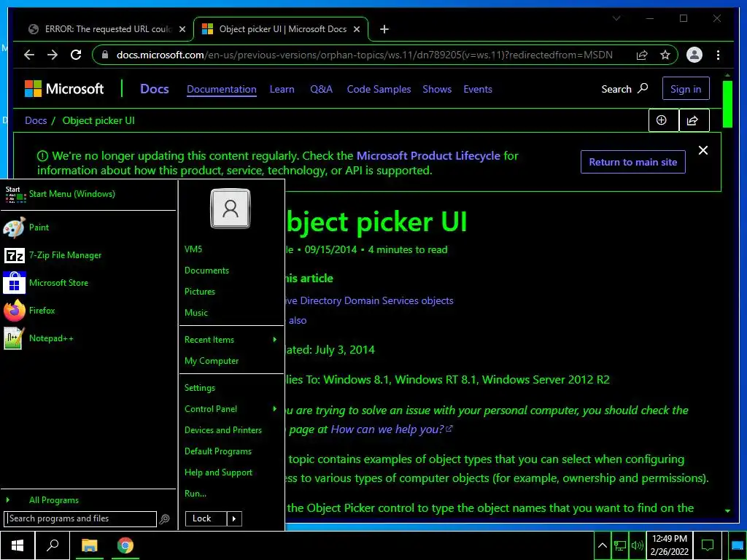Open the Lock button options arrow
Image resolution: width=747 pixels, height=560 pixels.
(x=234, y=518)
